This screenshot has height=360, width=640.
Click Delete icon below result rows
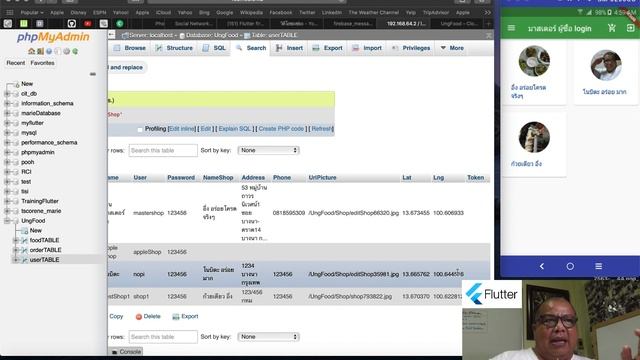tap(138, 317)
